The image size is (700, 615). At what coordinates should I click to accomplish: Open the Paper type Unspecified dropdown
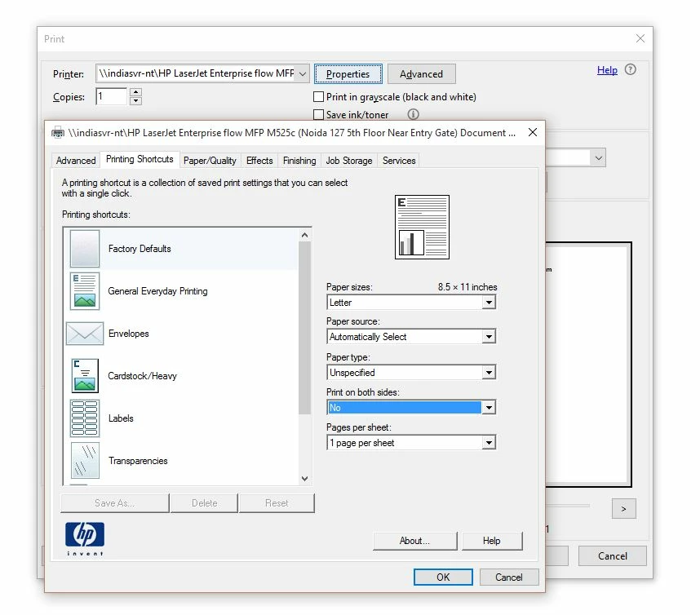coord(411,372)
